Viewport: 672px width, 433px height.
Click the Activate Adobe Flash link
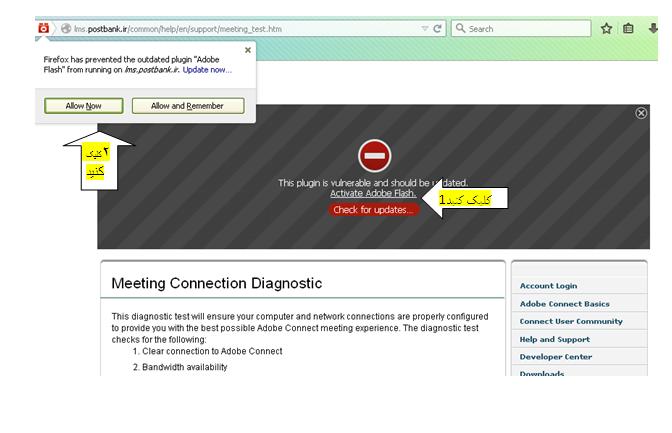tap(373, 193)
